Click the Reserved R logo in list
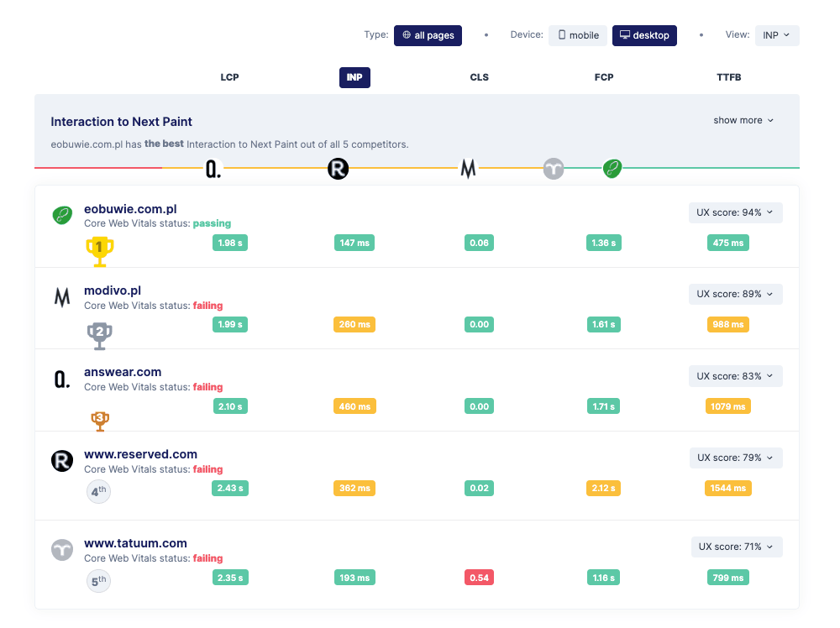840x628 pixels. pyautogui.click(x=62, y=461)
